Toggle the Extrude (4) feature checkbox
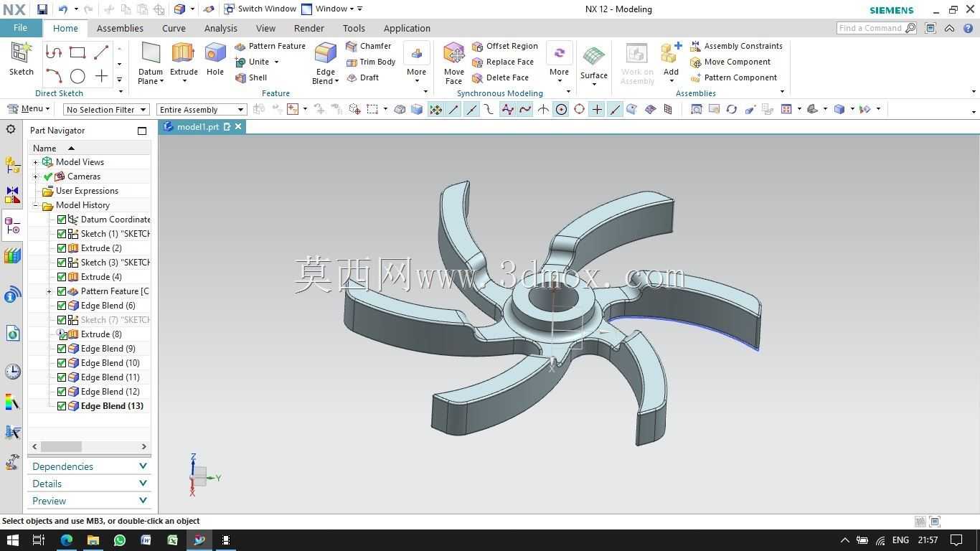 62,277
